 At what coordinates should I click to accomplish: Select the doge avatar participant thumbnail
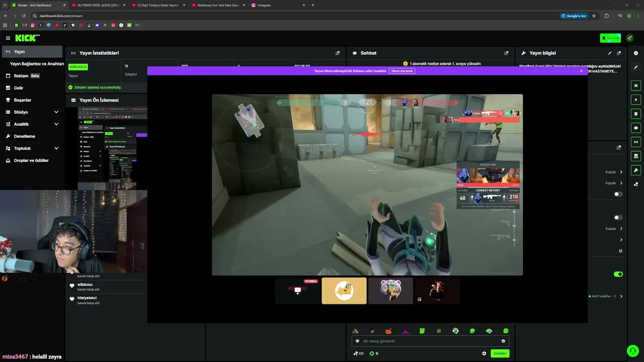pyautogui.click(x=344, y=291)
